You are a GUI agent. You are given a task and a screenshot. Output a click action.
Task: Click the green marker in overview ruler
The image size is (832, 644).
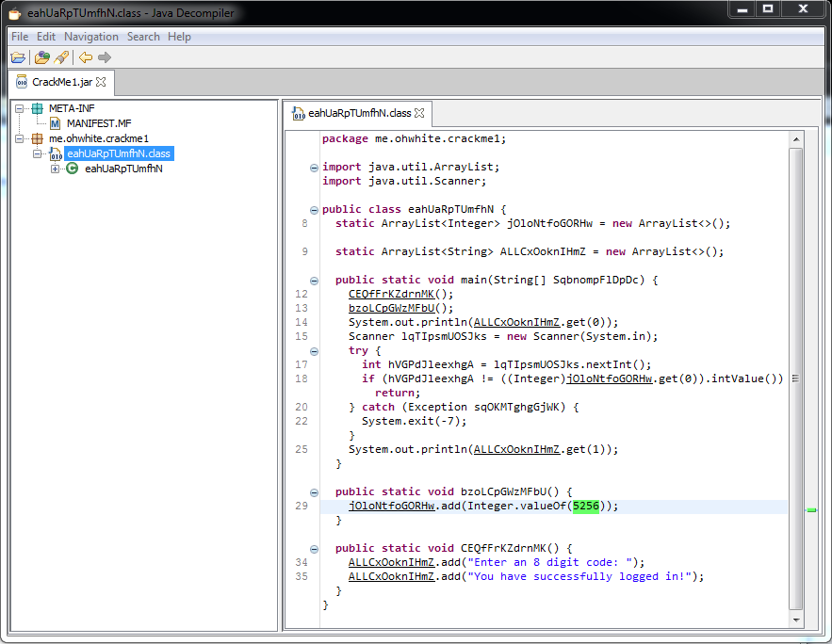point(811,509)
